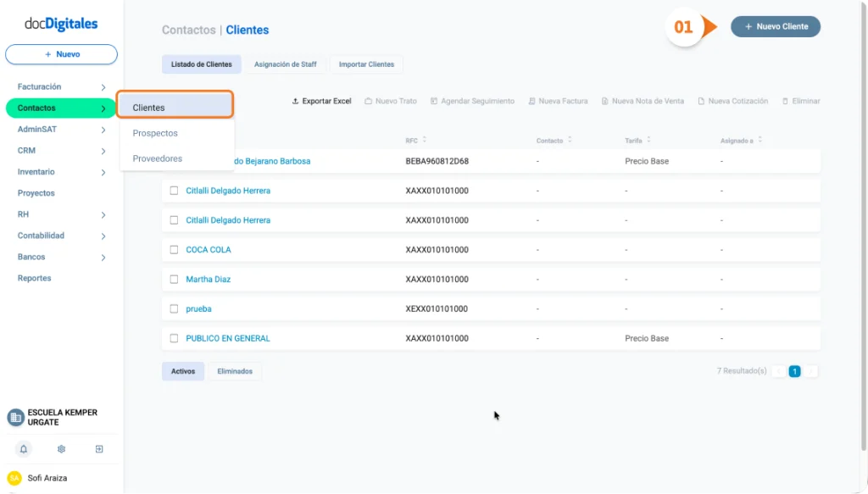Image resolution: width=868 pixels, height=494 pixels.
Task: Switch to the Asignación de Staff tab
Action: pyautogui.click(x=285, y=64)
